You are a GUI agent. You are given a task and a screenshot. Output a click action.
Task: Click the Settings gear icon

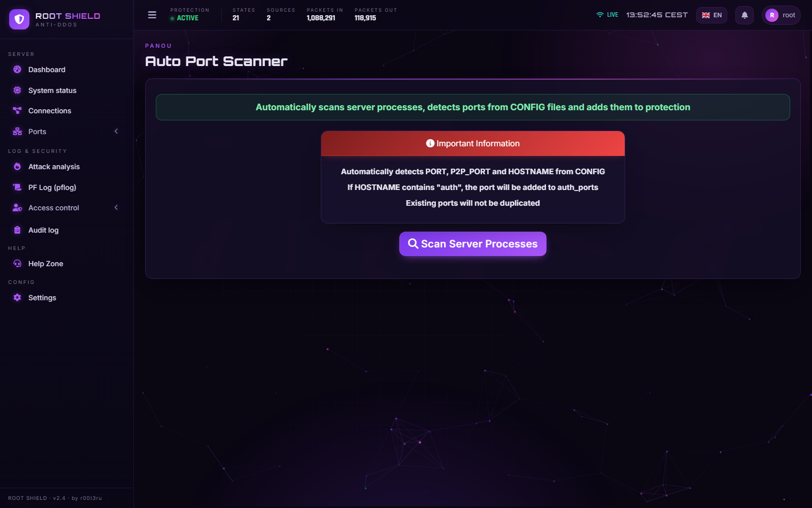(x=17, y=298)
